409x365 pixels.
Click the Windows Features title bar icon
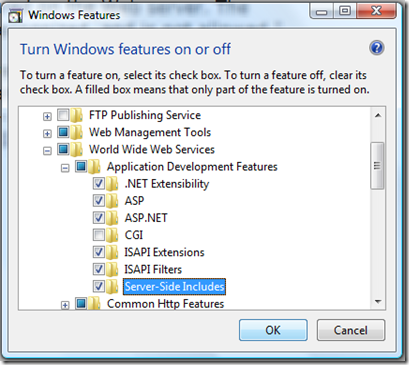point(16,16)
